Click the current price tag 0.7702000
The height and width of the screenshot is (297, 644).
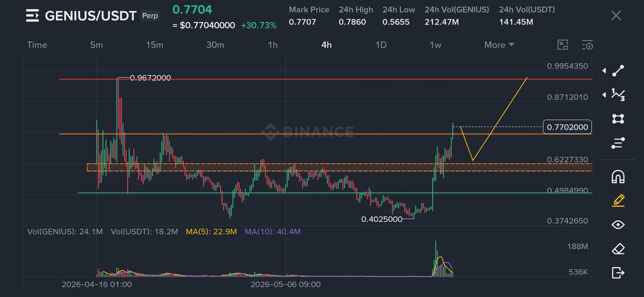(567, 127)
